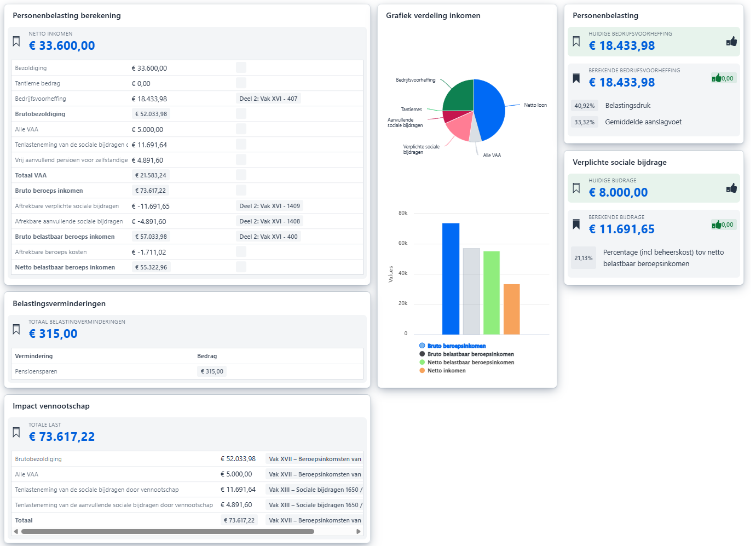The width and height of the screenshot is (756, 546).
Task: Click the Bezoldiging row label
Action: pos(31,68)
